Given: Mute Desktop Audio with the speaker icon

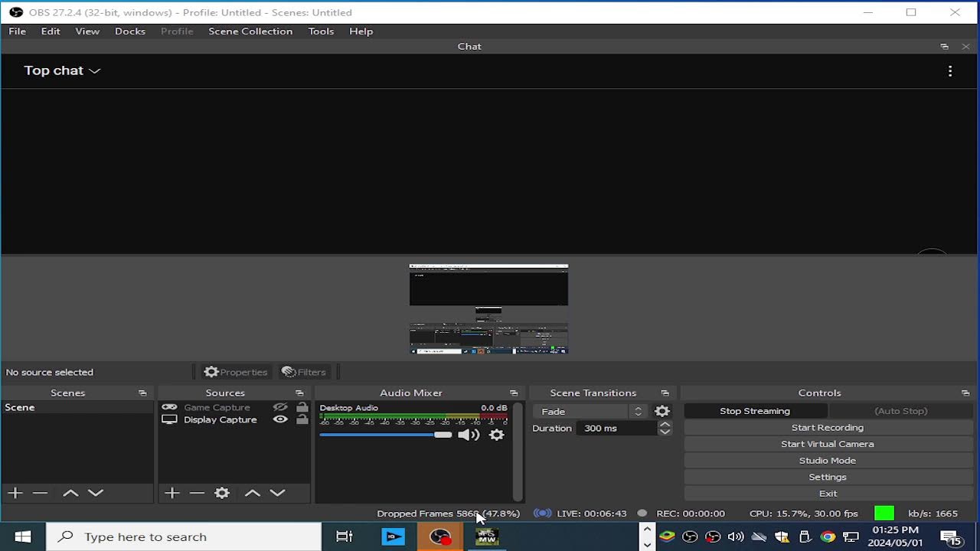Looking at the screenshot, I should pyautogui.click(x=469, y=435).
